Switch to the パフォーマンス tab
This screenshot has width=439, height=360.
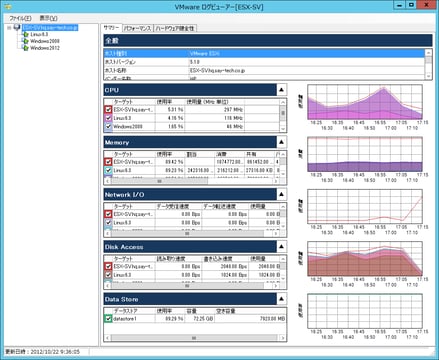click(x=138, y=28)
